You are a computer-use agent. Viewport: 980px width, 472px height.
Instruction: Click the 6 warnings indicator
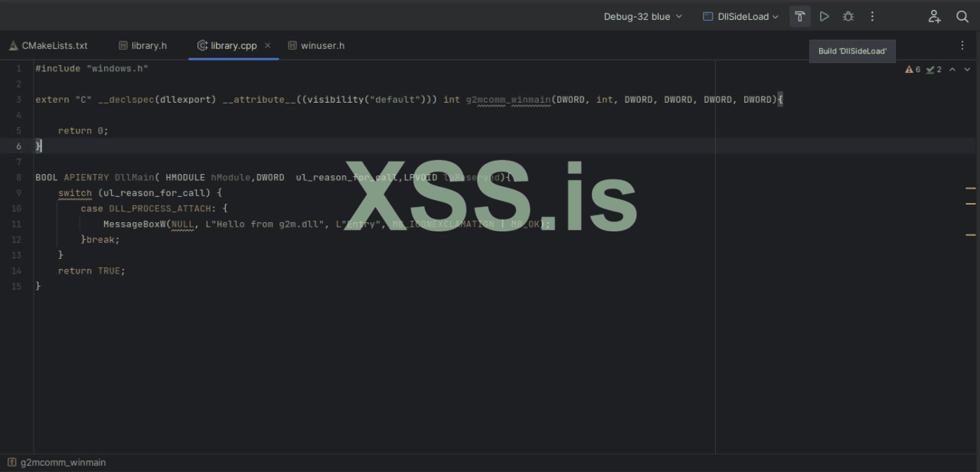coord(913,69)
